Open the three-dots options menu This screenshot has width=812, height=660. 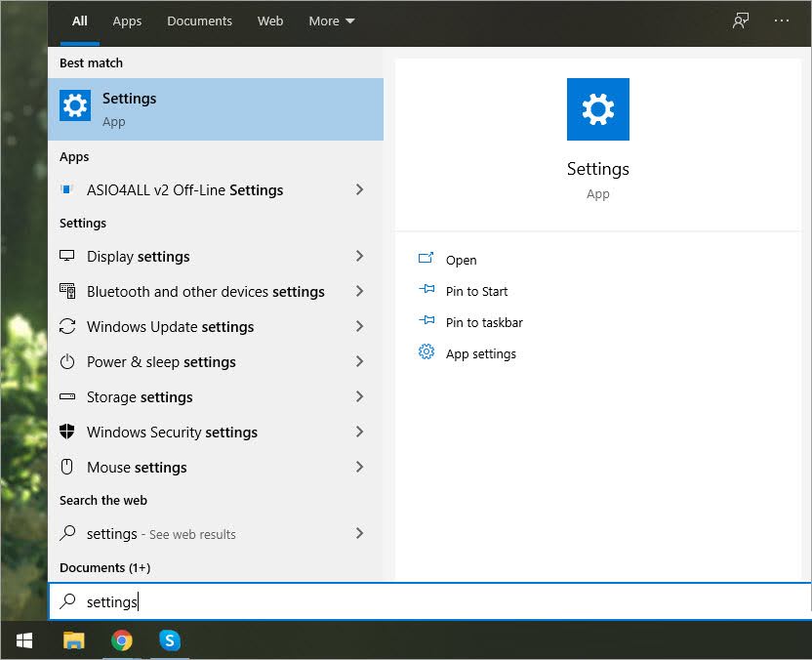coord(782,21)
